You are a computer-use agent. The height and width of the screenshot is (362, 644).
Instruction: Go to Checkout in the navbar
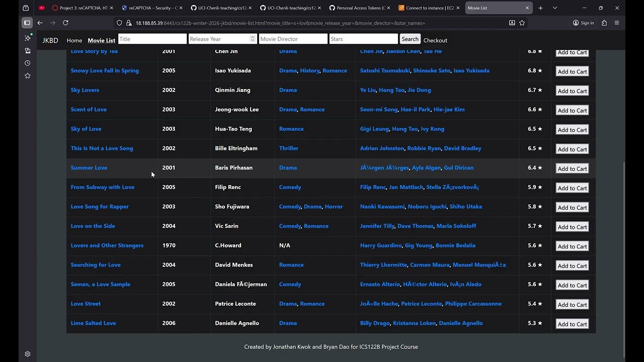[x=435, y=40]
